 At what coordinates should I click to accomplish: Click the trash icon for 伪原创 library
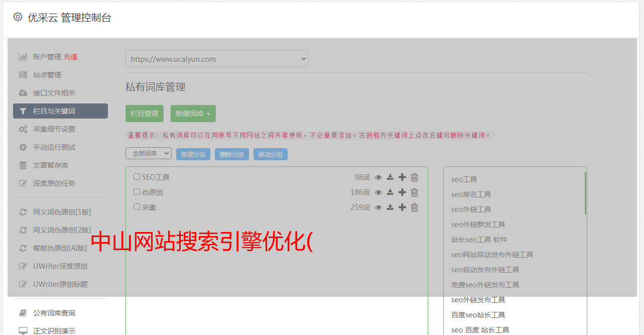[415, 192]
